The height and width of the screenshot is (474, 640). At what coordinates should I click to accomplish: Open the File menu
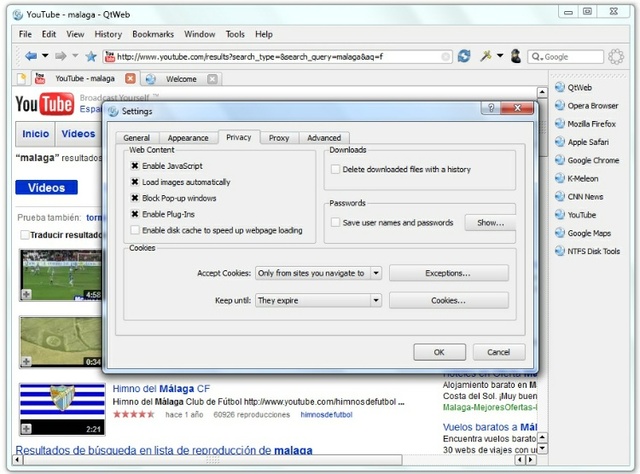coord(25,34)
